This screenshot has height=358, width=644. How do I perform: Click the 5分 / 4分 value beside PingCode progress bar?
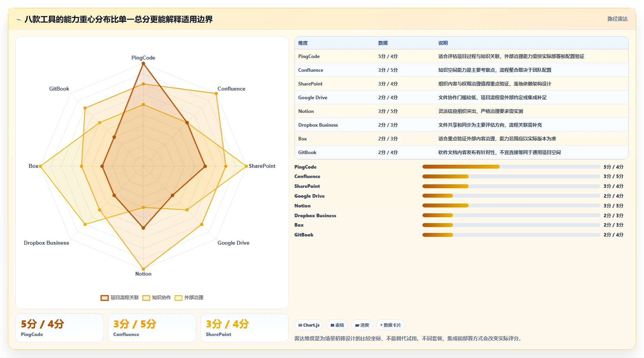(x=613, y=167)
